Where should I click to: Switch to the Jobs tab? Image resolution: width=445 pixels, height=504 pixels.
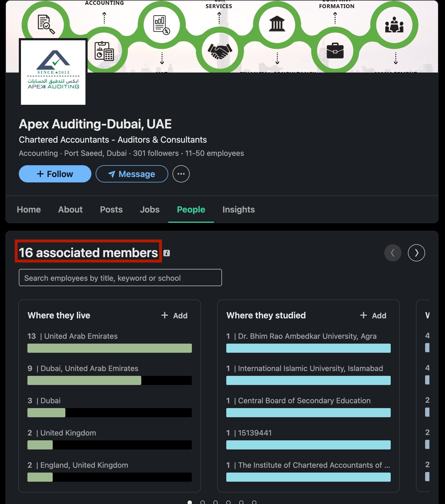[150, 210]
